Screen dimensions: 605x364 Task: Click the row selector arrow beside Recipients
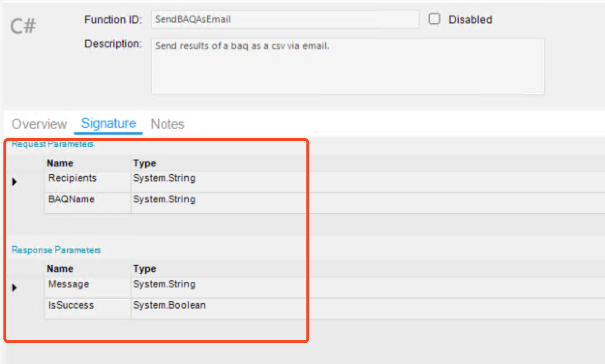pyautogui.click(x=15, y=182)
